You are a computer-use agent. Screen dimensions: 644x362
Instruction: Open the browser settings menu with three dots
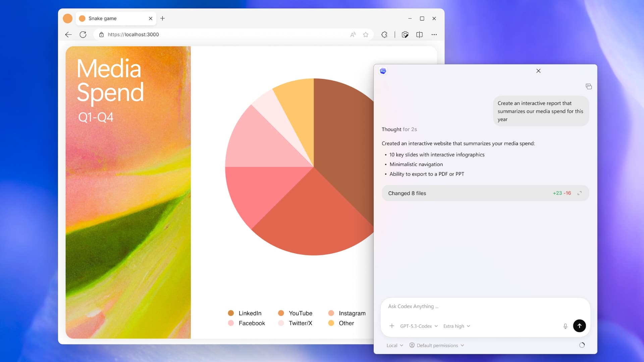coord(434,35)
